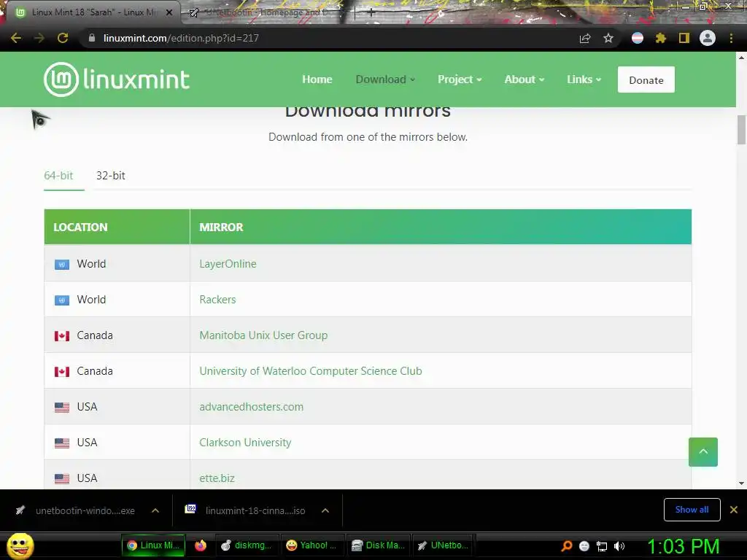Click the USA cell in Clarkson University row
This screenshot has height=560, width=747.
click(x=117, y=443)
